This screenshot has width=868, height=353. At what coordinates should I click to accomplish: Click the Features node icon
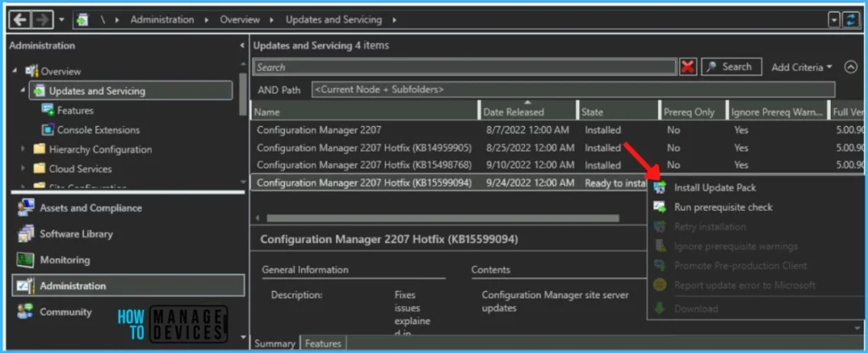(48, 110)
